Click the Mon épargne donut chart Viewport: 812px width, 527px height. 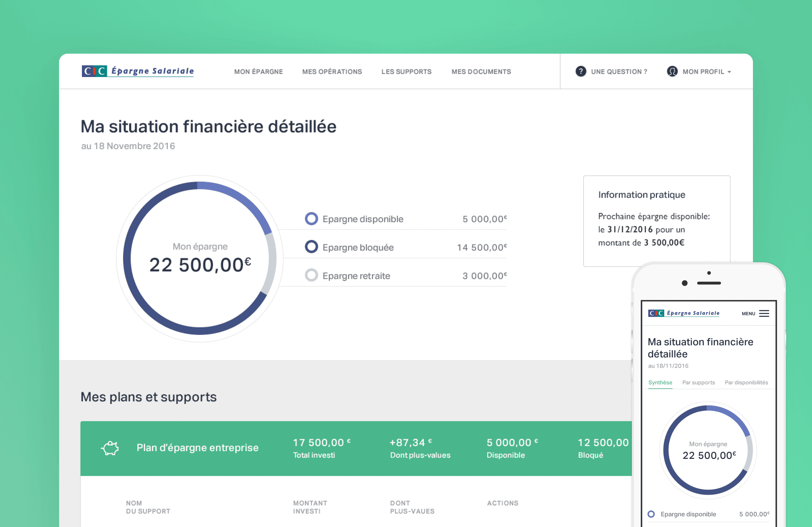point(200,258)
